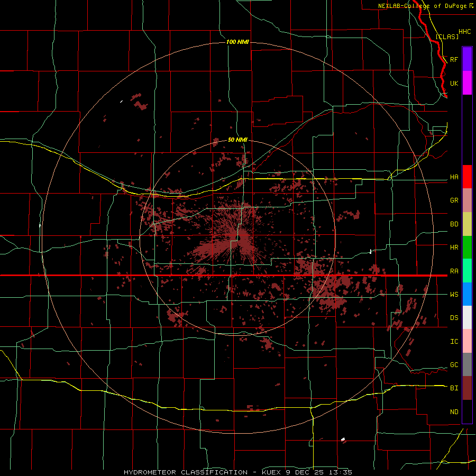Click the HA label in the legend
The image size is (476, 476).
(454, 177)
